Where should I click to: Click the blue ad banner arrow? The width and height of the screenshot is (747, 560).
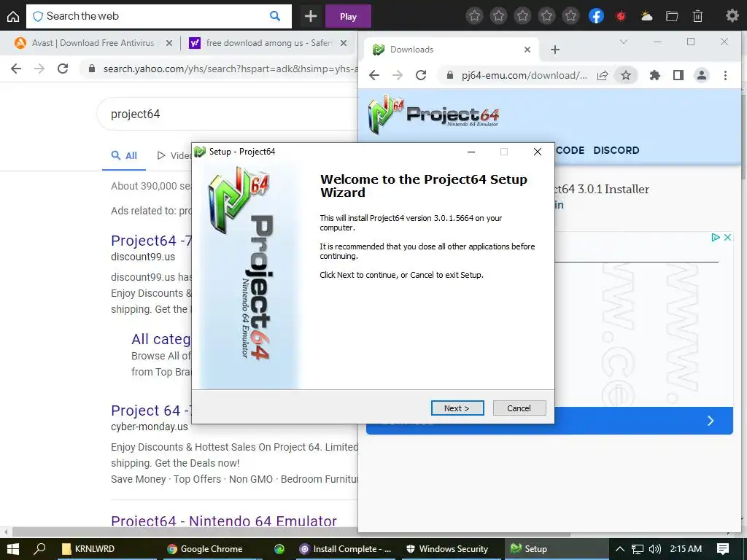pyautogui.click(x=711, y=421)
